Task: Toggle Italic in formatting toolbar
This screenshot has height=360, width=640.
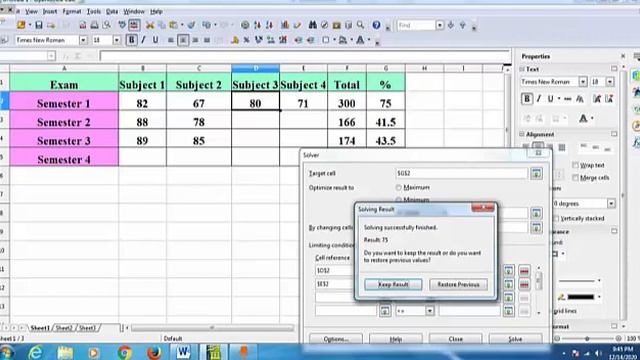Action: click(143, 40)
